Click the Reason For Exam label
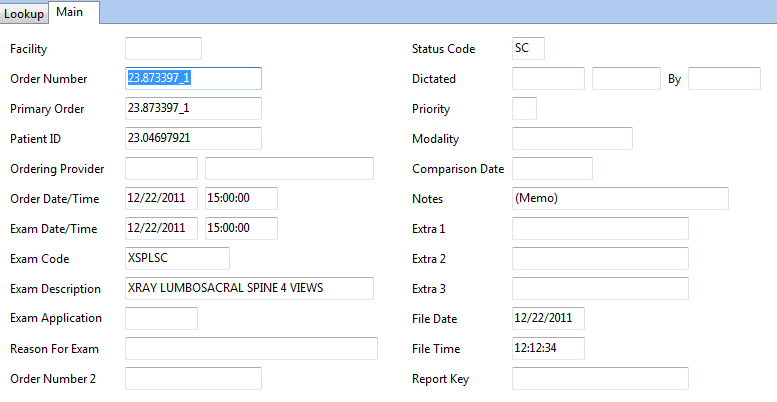The height and width of the screenshot is (402, 777). tap(55, 349)
